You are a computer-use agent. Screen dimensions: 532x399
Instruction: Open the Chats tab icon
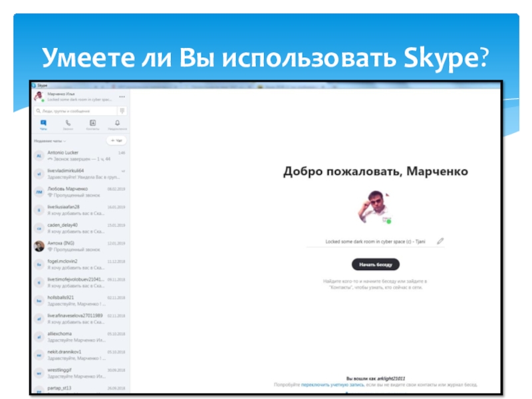pos(43,124)
